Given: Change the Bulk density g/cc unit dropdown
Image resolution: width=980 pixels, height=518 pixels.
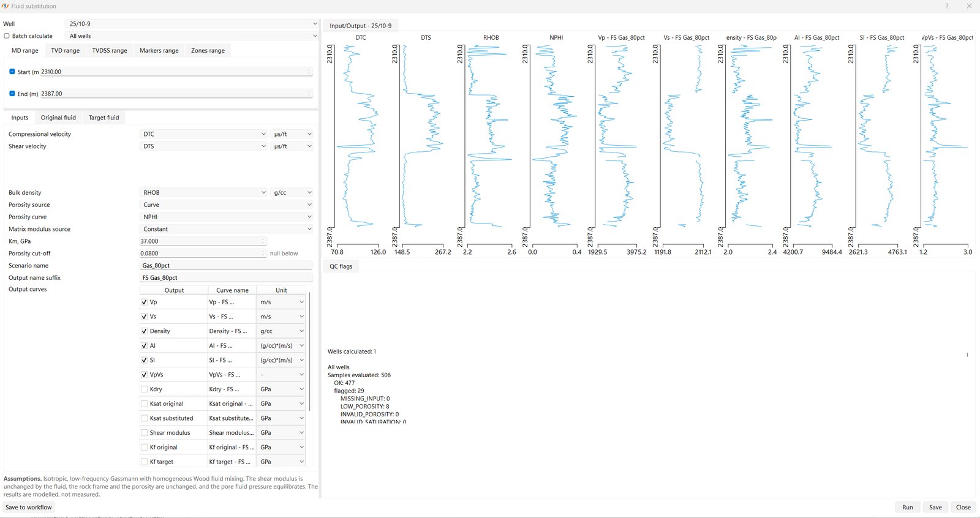Looking at the screenshot, I should pyautogui.click(x=292, y=193).
